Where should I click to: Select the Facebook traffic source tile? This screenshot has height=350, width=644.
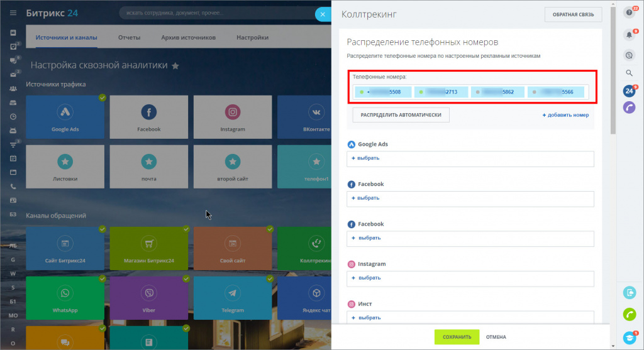coord(148,117)
